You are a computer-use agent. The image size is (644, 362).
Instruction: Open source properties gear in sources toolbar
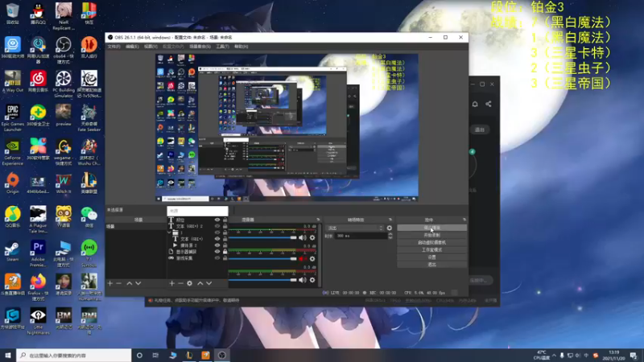189,283
